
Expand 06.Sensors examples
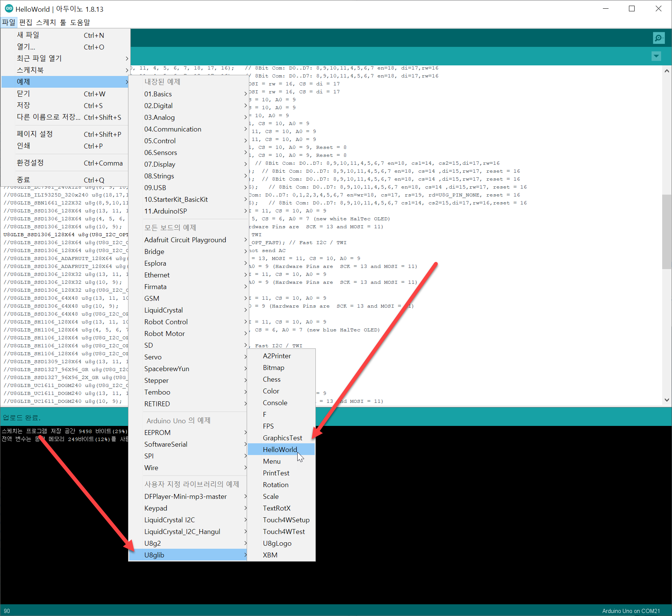tap(188, 153)
